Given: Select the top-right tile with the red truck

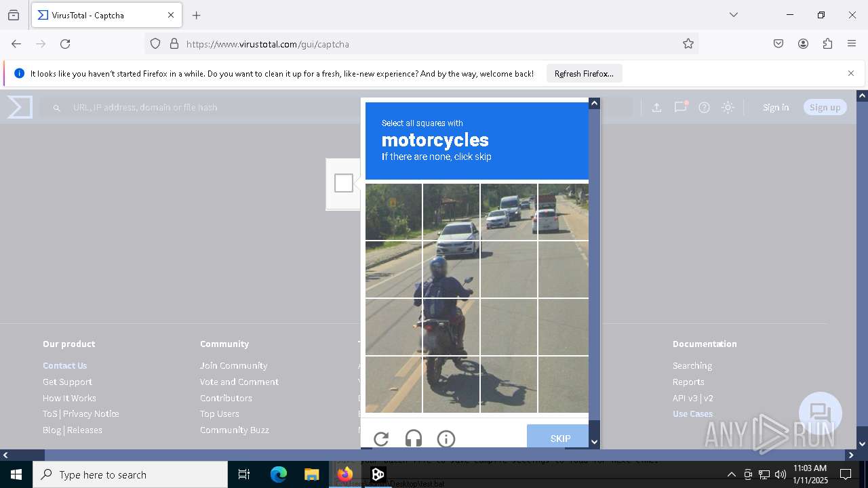Looking at the screenshot, I should pyautogui.click(x=563, y=211).
